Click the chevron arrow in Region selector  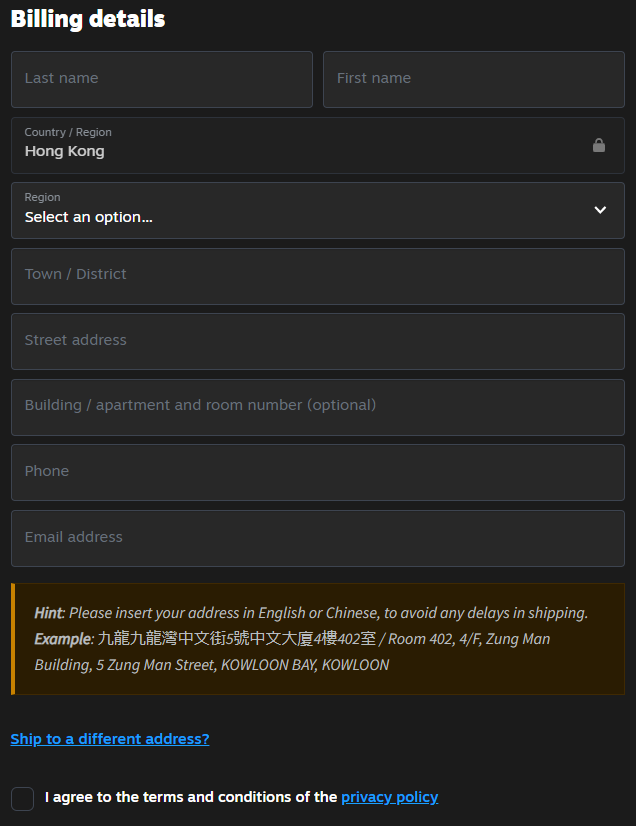(x=600, y=210)
